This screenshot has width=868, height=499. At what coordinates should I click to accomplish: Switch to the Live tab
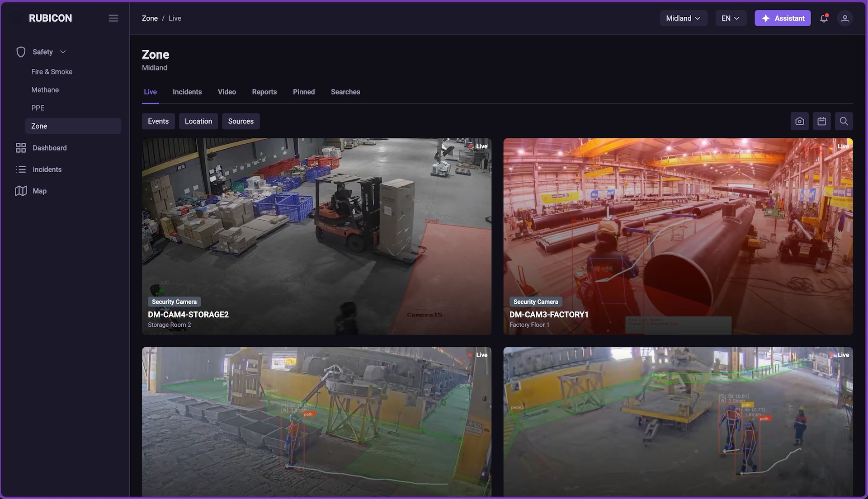point(151,92)
